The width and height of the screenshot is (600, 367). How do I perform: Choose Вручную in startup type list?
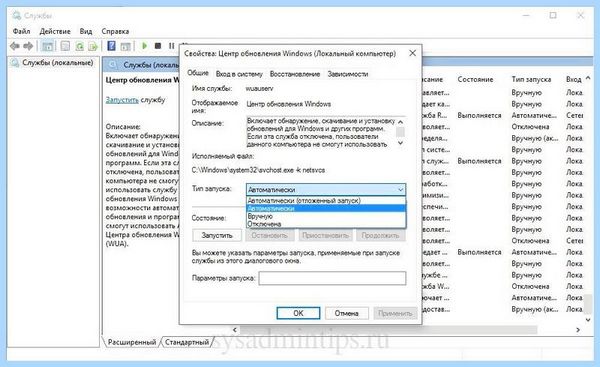(326, 216)
